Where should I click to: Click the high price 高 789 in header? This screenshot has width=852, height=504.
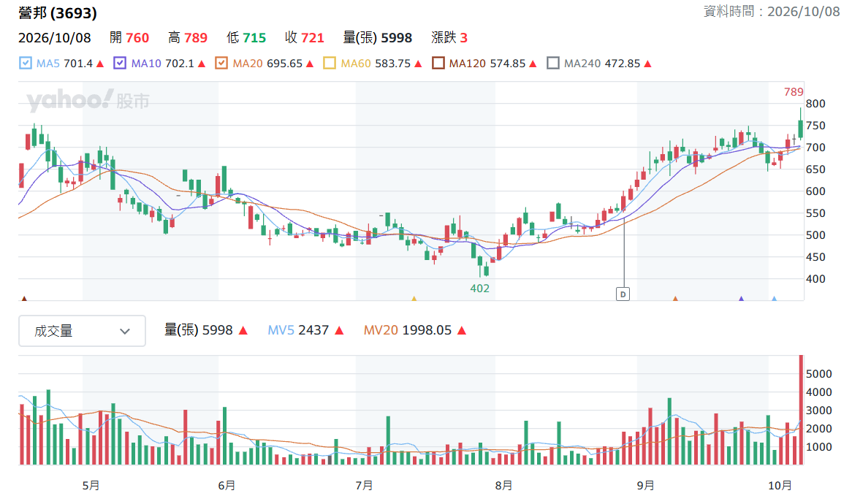click(188, 37)
